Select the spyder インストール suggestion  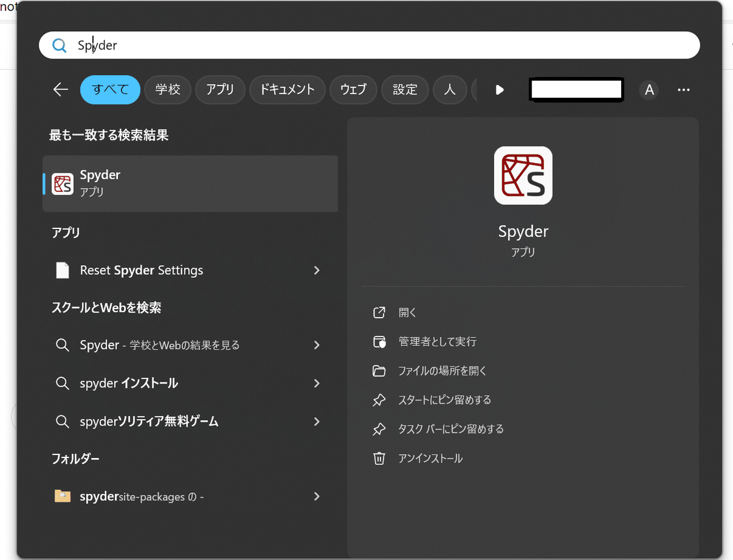pos(190,384)
